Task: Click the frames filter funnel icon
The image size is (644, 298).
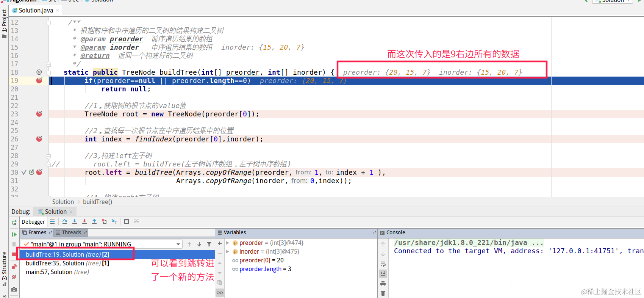Action: (209, 244)
